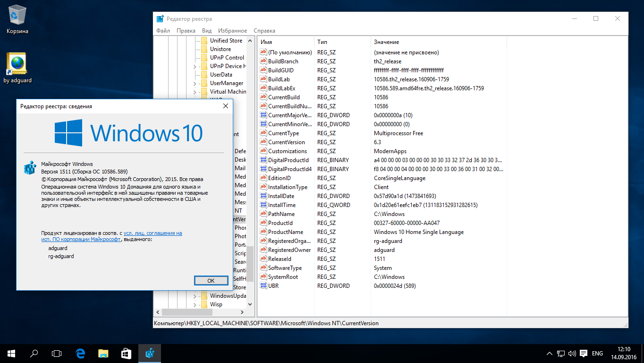Click the default value (По умолчанию) icon

coord(263,52)
